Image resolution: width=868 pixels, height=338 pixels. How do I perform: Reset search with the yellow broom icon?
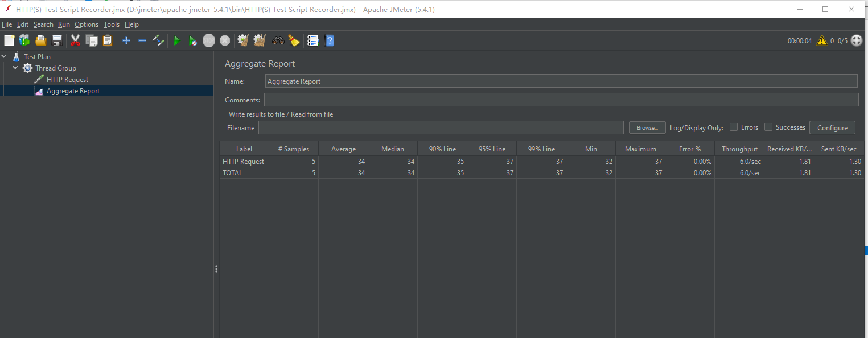(x=294, y=40)
